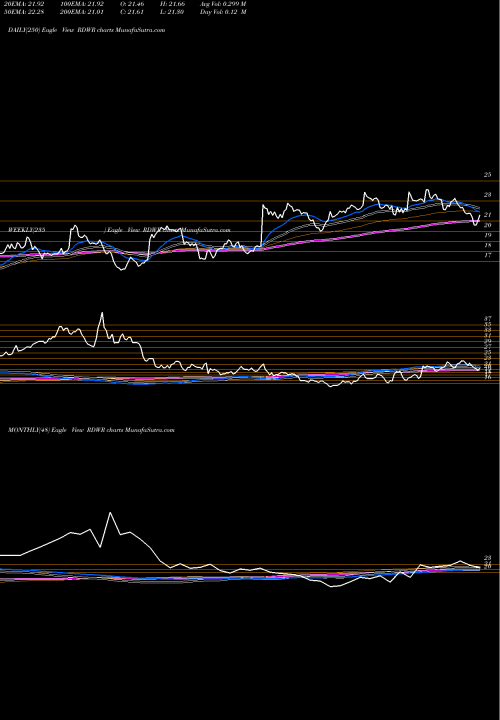Click the 25 price label on daily axis
This screenshot has width=500, height=720.
click(x=487, y=175)
